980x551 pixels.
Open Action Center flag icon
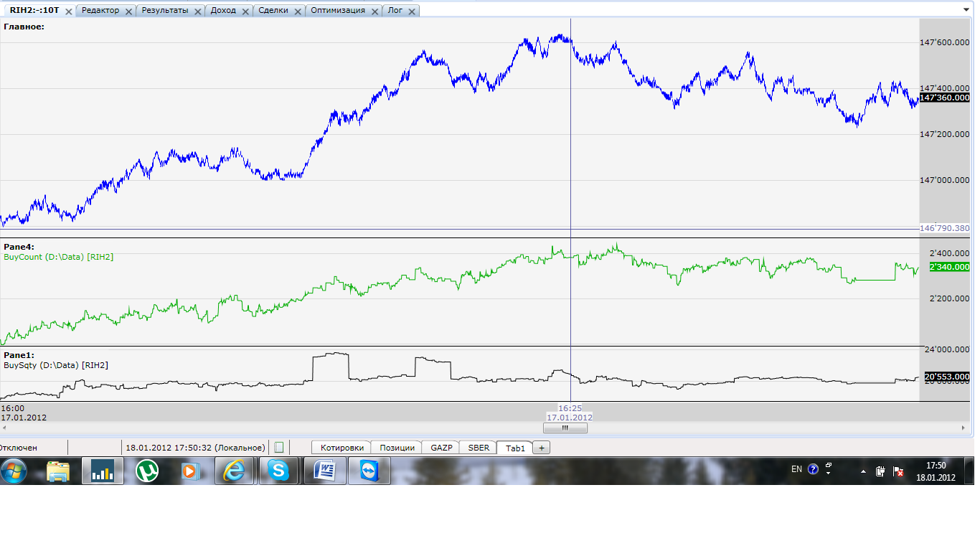click(x=897, y=471)
